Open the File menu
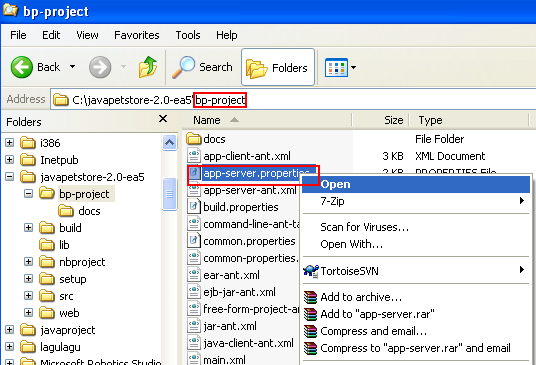 (18, 35)
